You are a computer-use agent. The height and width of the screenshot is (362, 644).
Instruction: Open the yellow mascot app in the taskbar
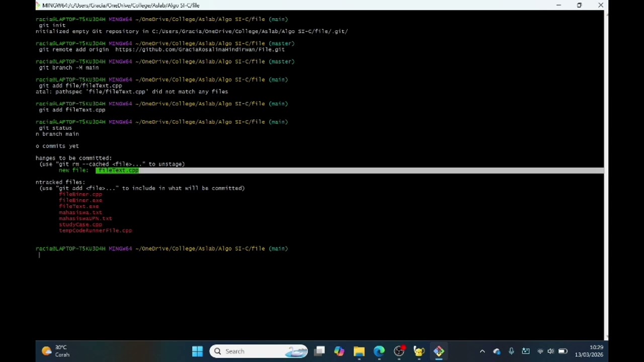(419, 351)
